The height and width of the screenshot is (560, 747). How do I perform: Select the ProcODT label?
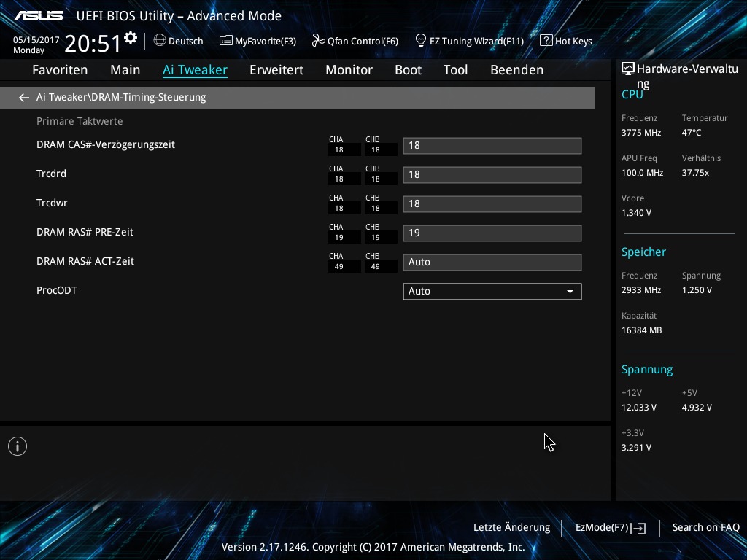(x=57, y=290)
